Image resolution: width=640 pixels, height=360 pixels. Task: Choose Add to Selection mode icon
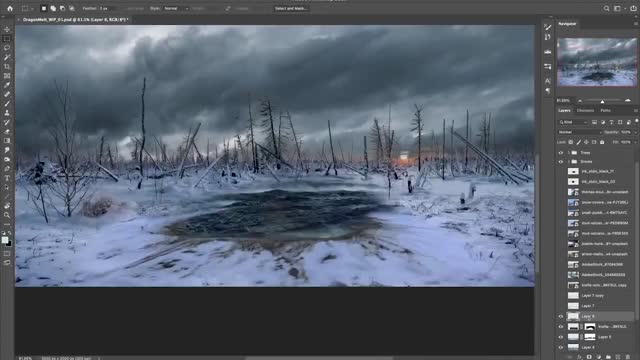coord(53,8)
